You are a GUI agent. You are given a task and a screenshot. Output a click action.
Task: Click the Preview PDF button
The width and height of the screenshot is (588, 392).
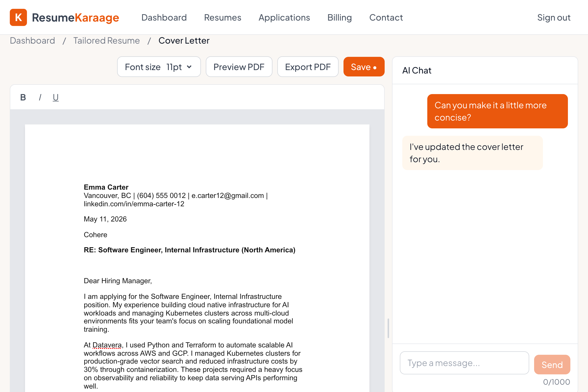[x=239, y=67]
